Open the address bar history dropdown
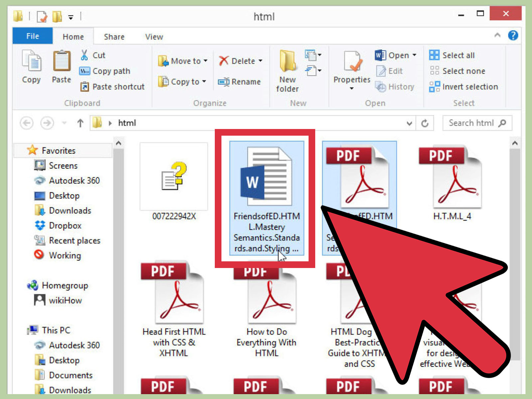The image size is (532, 399). click(409, 123)
